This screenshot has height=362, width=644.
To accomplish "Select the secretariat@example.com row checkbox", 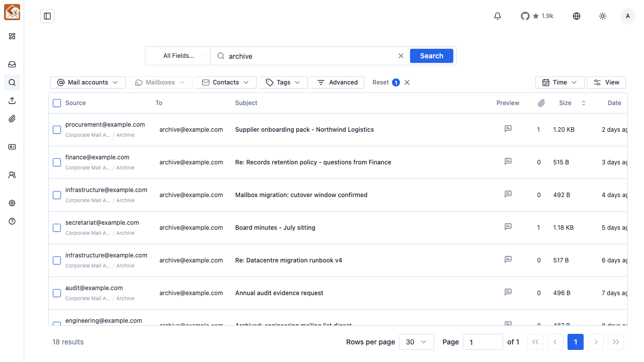I will coord(57,228).
